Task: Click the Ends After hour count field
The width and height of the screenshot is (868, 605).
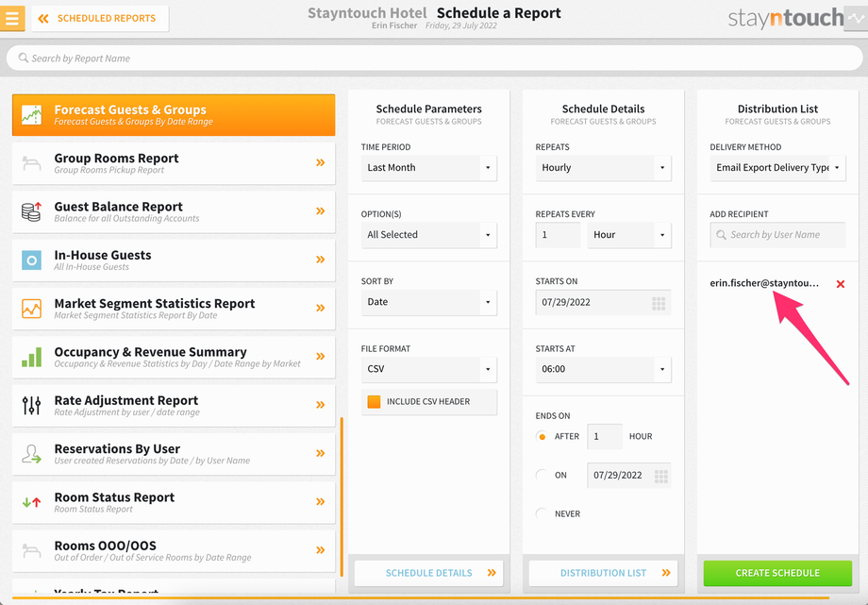Action: 605,437
